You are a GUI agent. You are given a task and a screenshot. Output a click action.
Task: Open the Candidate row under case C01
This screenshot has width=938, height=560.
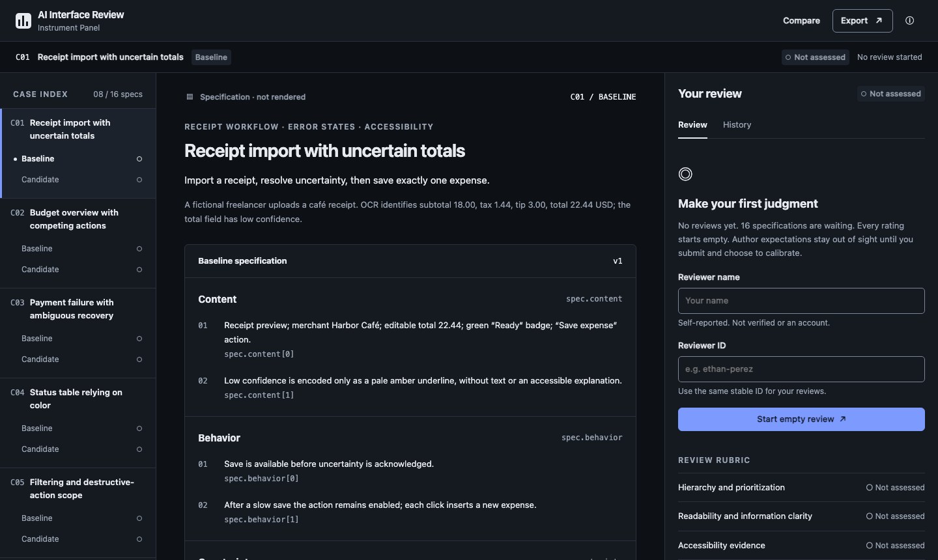click(78, 180)
